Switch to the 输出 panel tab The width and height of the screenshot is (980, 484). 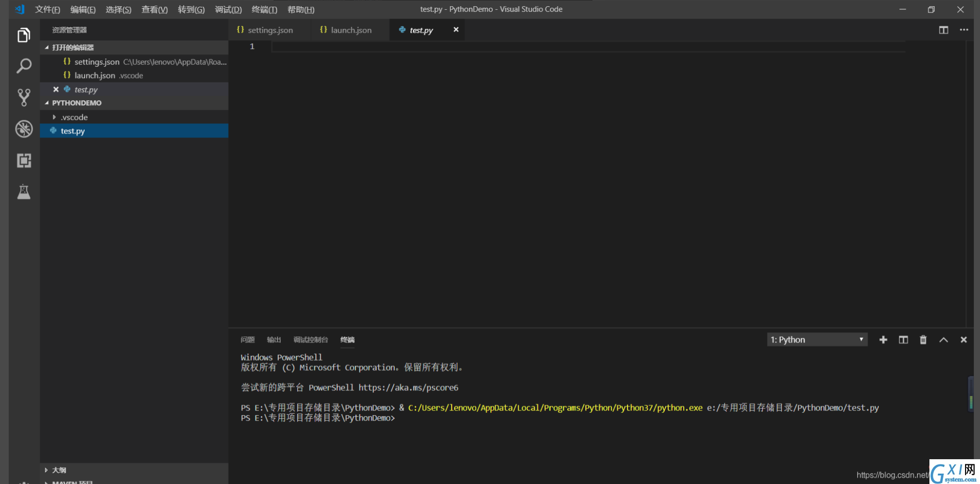[x=274, y=340]
